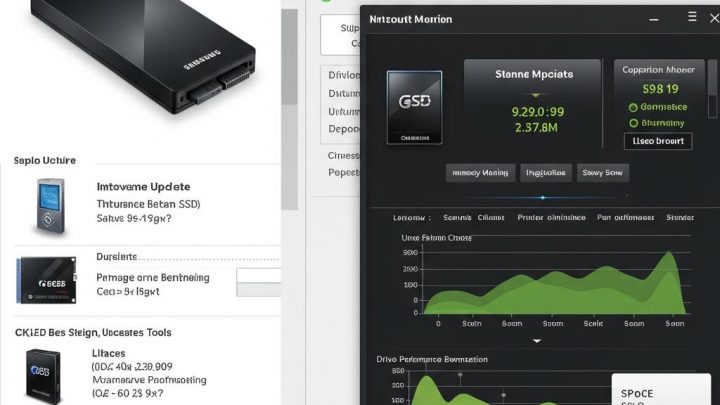Open the blue handheld device thumbnail

coord(51,206)
